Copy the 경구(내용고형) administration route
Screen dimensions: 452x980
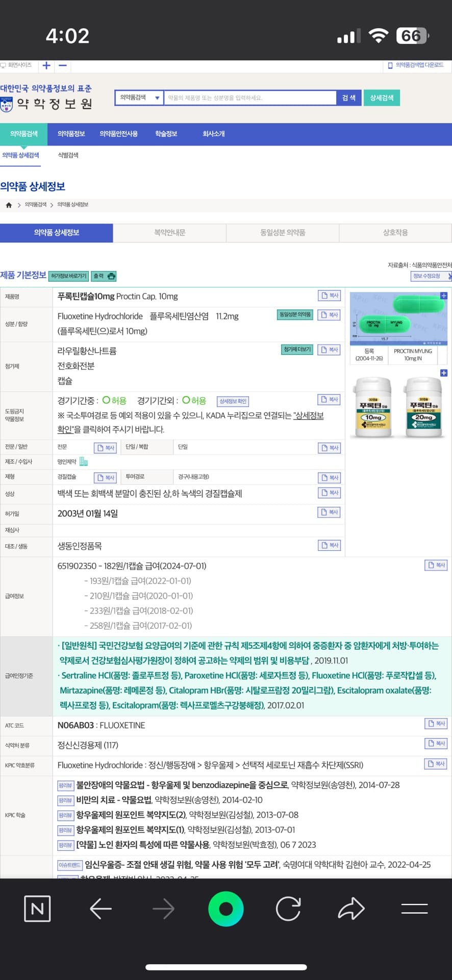329,478
